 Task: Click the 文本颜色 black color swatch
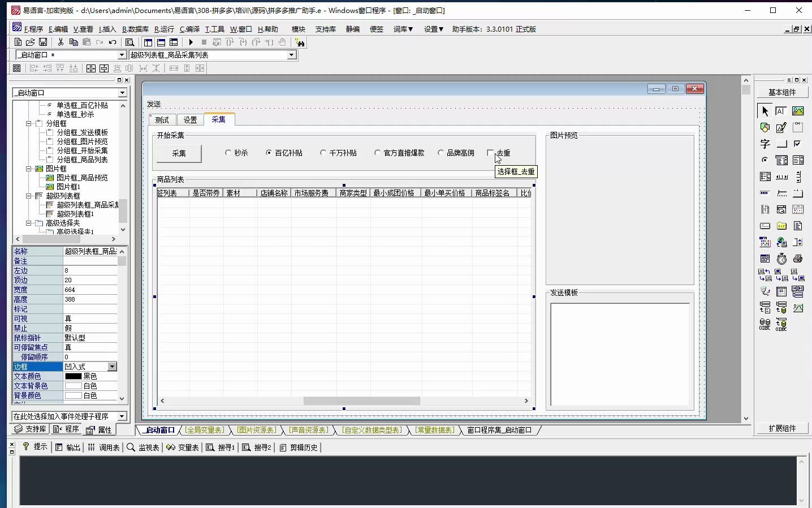[74, 376]
